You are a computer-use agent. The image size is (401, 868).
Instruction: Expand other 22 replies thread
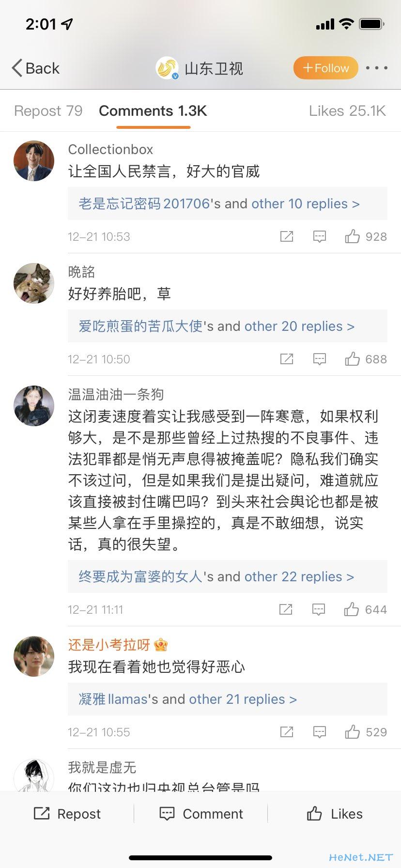pyautogui.click(x=299, y=576)
